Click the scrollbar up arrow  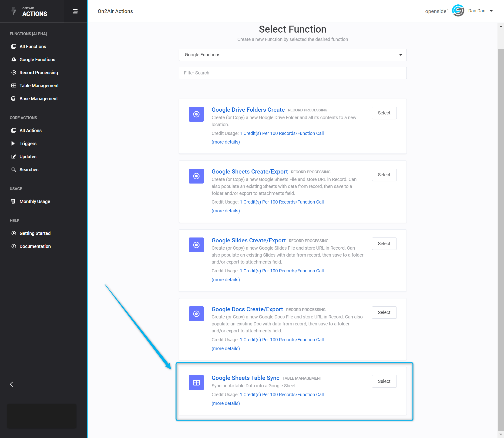tap(501, 26)
